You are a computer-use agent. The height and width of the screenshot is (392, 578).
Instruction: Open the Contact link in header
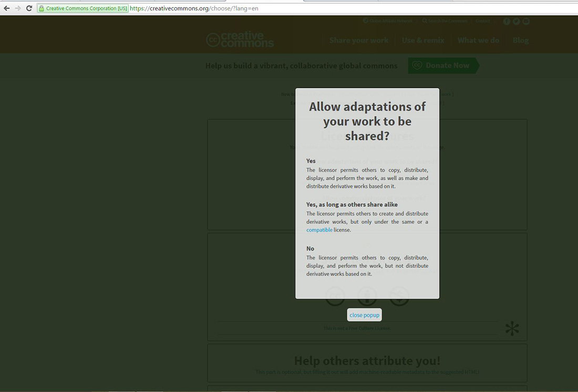pos(483,21)
